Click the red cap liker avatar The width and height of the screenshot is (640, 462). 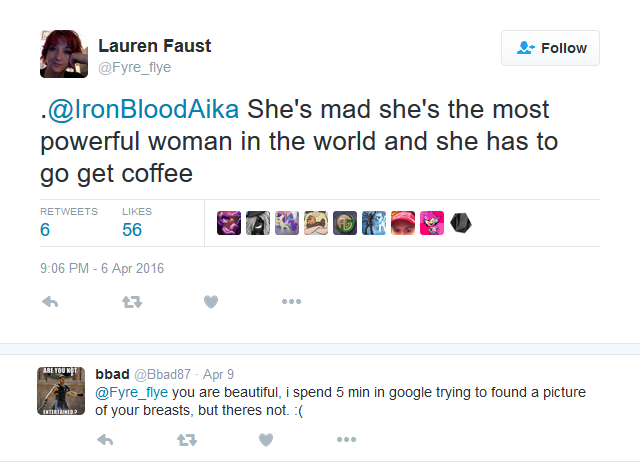coord(403,223)
